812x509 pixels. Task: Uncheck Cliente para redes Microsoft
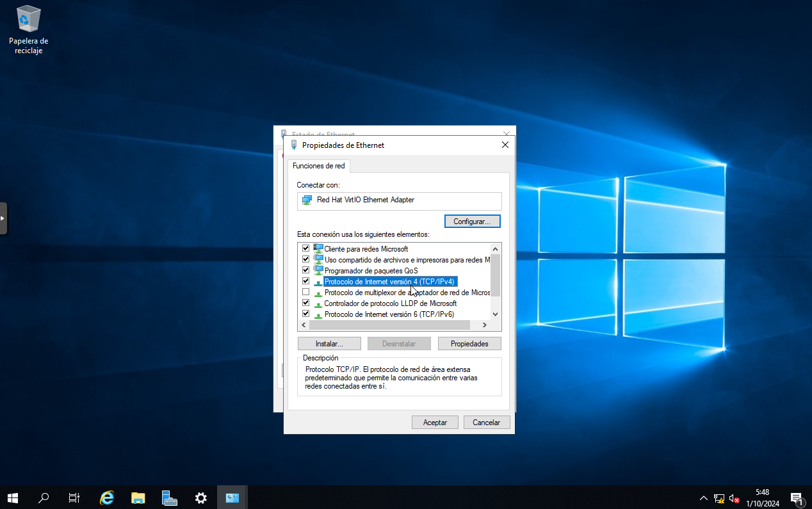pos(306,248)
